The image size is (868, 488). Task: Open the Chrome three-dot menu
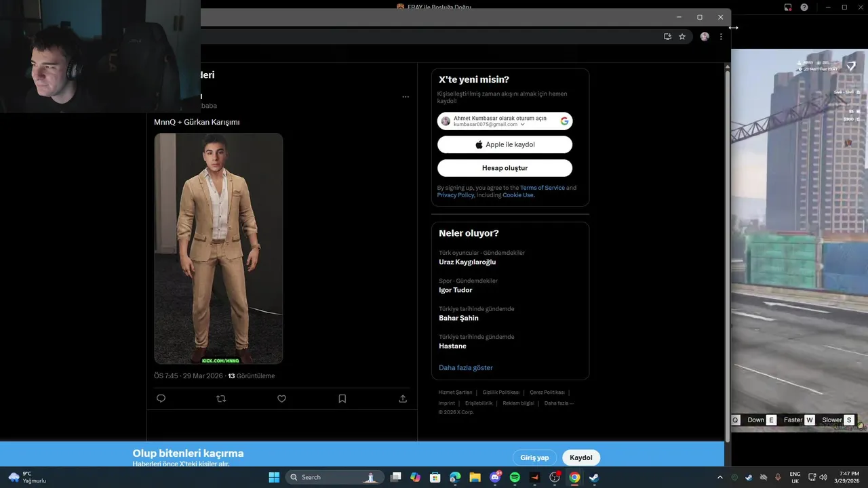(721, 37)
